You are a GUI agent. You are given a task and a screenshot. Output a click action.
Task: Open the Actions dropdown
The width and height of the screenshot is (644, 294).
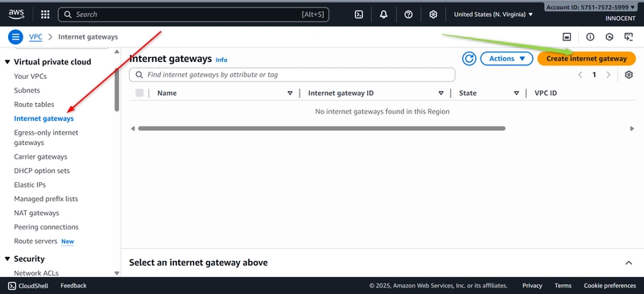click(x=507, y=59)
